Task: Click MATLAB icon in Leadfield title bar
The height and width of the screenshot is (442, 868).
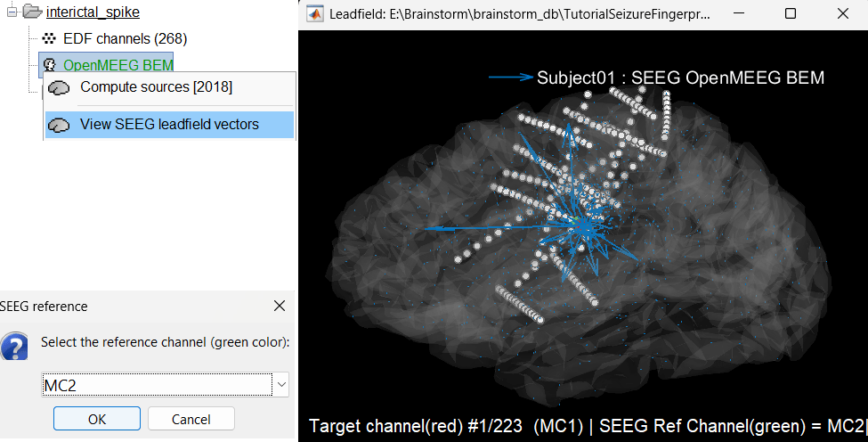Action: pyautogui.click(x=314, y=14)
